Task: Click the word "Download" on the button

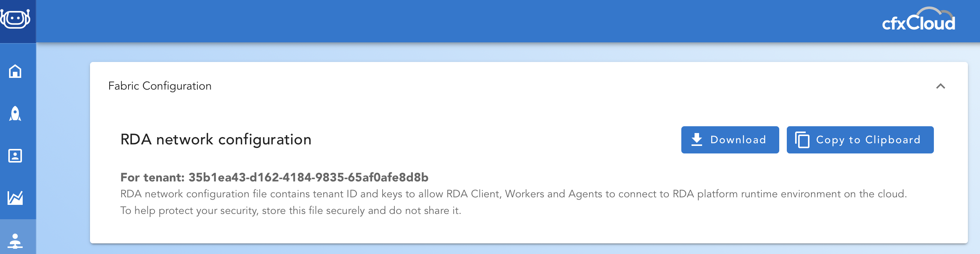Action: point(738,139)
